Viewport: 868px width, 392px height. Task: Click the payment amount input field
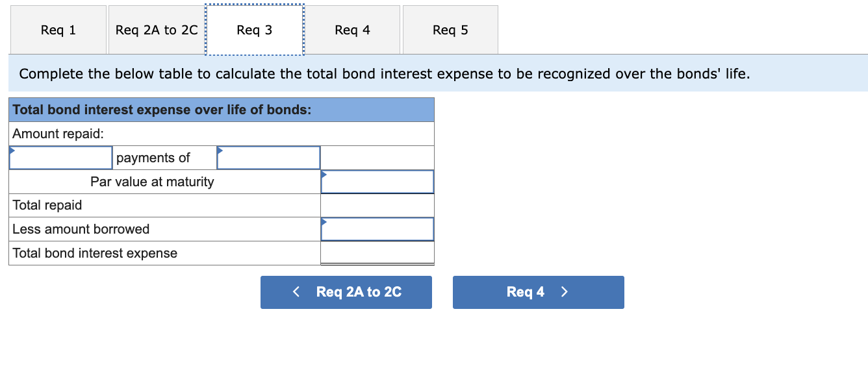point(268,157)
